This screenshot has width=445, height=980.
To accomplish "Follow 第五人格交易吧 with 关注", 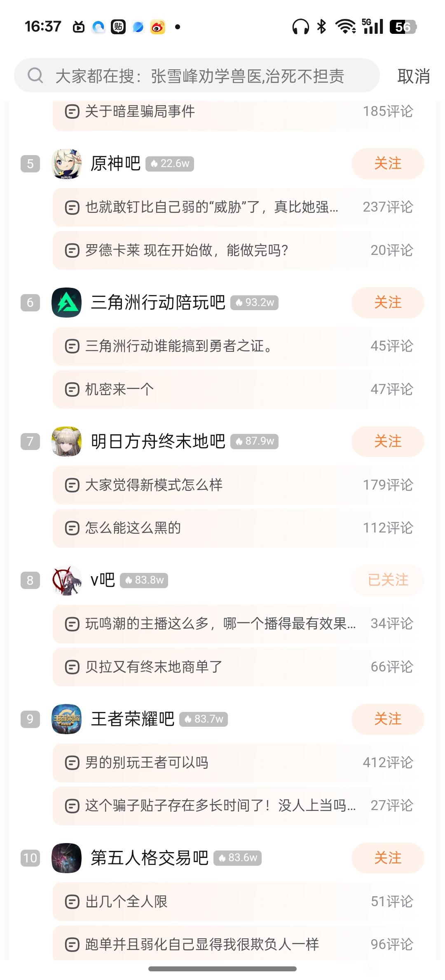I will (x=387, y=858).
